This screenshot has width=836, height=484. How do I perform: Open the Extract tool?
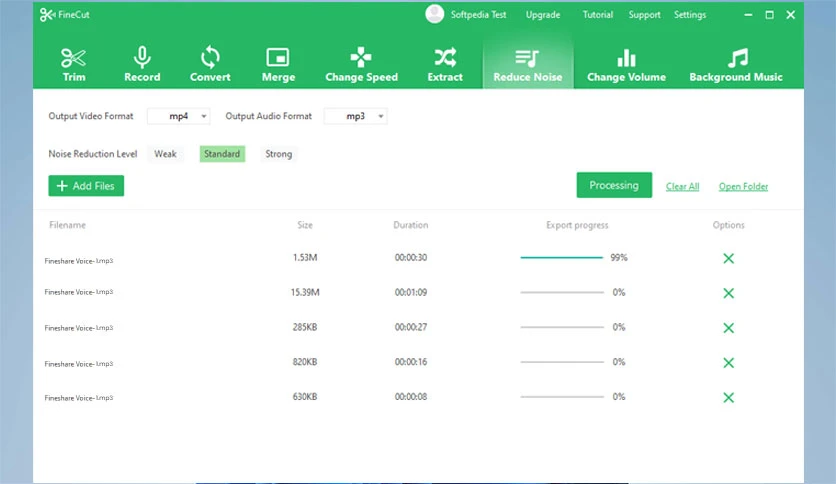(x=445, y=64)
